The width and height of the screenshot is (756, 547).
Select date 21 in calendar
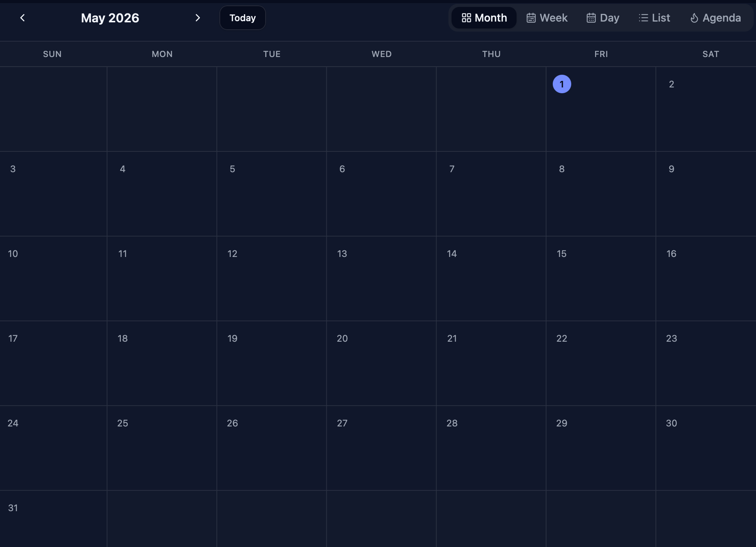[452, 338]
